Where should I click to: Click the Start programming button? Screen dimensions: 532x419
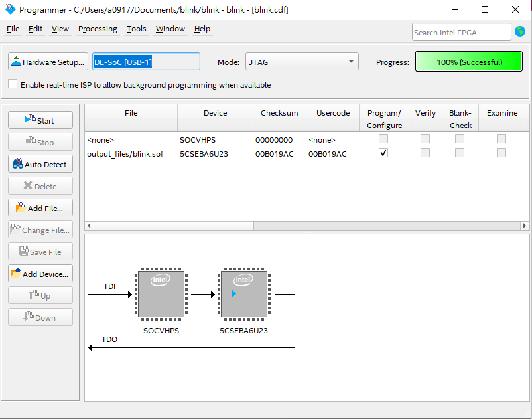click(x=40, y=120)
